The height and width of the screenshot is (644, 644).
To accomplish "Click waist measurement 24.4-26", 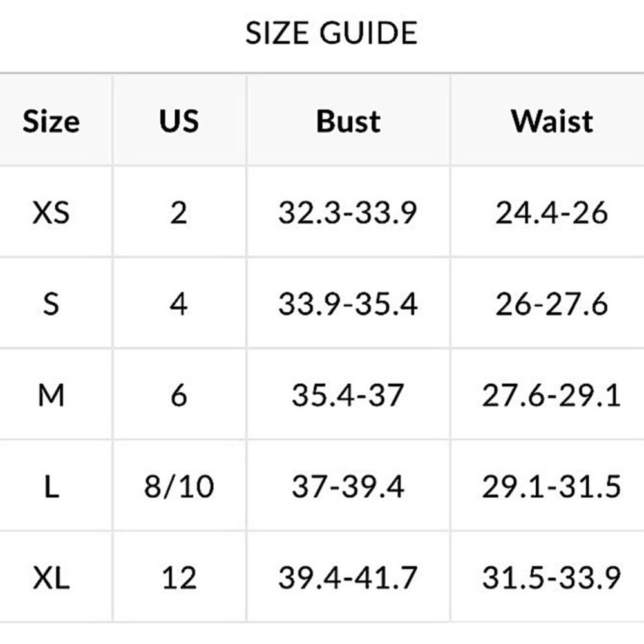I will [552, 213].
